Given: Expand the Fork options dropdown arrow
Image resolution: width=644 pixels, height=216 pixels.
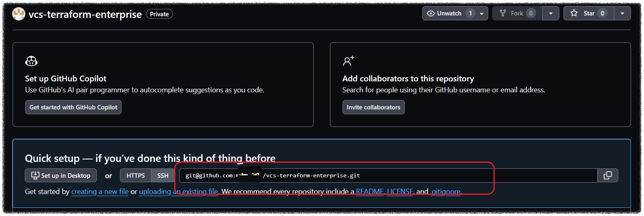Looking at the screenshot, I should (551, 13).
